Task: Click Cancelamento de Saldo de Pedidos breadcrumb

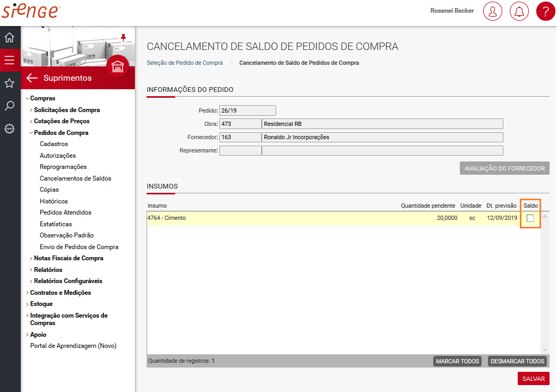Action: click(x=299, y=63)
